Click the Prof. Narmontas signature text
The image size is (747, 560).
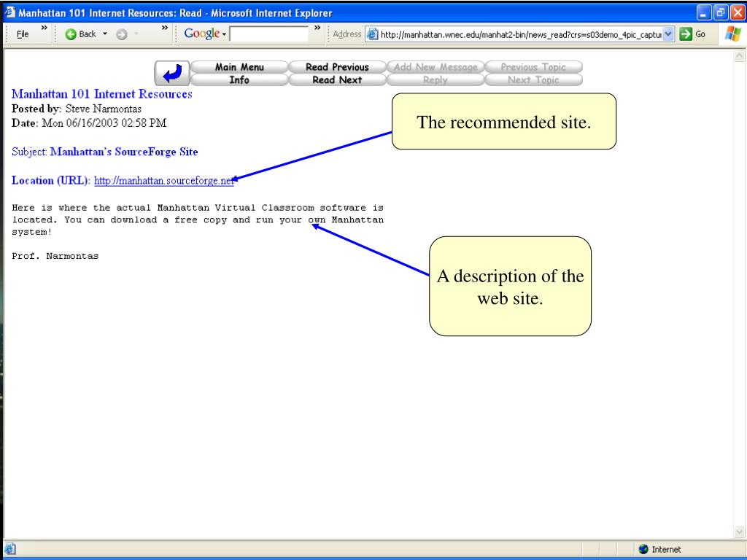pyautogui.click(x=55, y=256)
